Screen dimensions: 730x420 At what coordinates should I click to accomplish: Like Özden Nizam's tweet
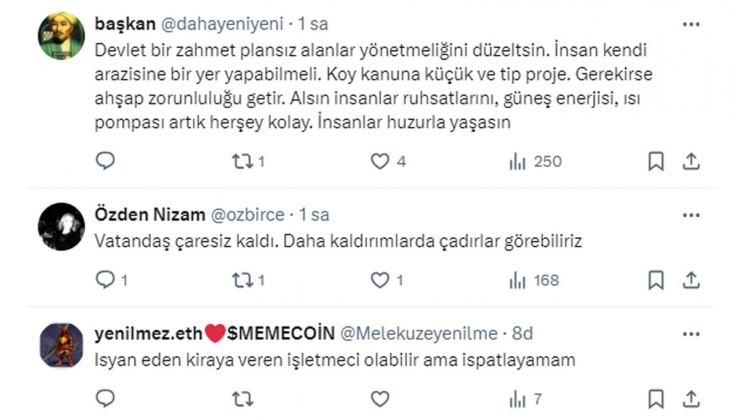pyautogui.click(x=380, y=280)
